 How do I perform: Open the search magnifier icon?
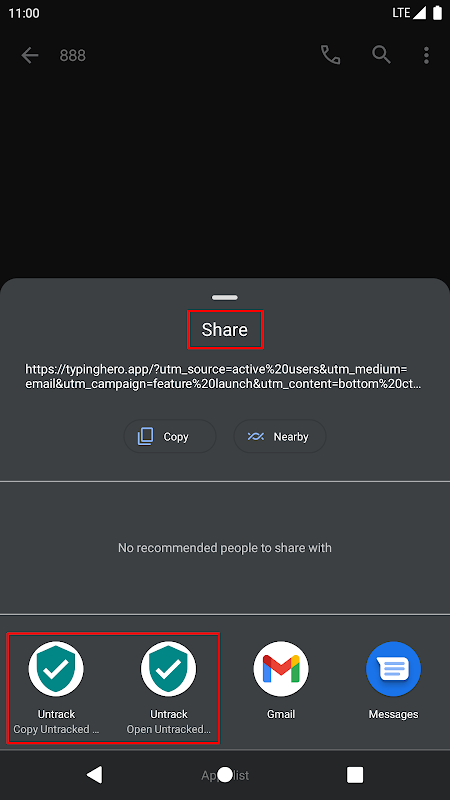381,55
